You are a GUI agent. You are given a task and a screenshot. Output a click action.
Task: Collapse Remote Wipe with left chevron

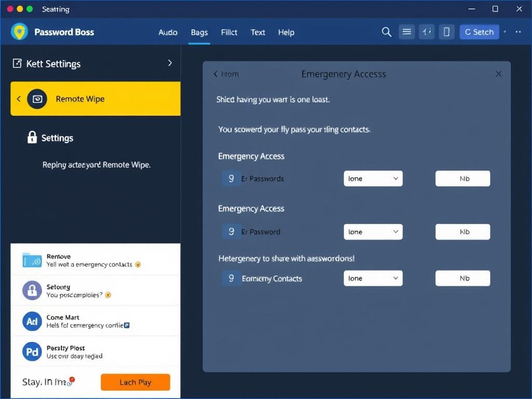coord(19,99)
